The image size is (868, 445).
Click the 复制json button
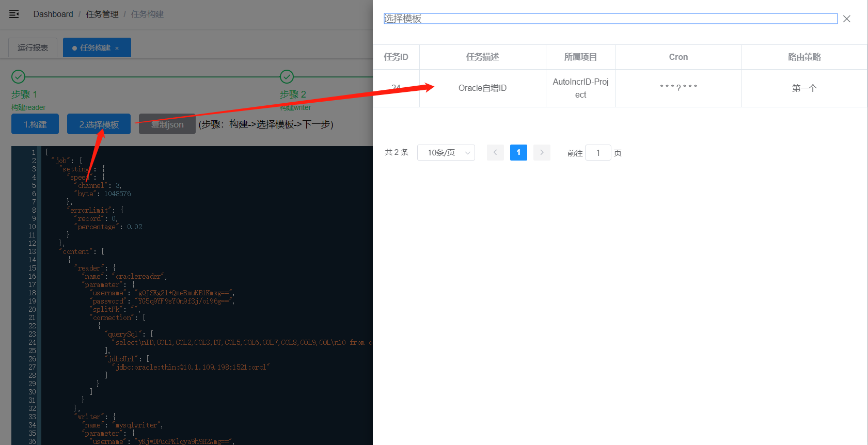point(167,124)
